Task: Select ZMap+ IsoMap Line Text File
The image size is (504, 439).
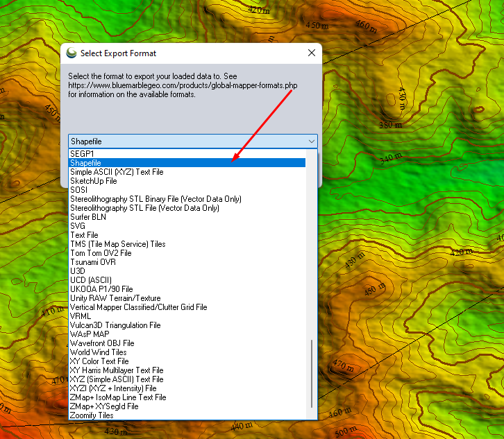Action: pos(187,397)
